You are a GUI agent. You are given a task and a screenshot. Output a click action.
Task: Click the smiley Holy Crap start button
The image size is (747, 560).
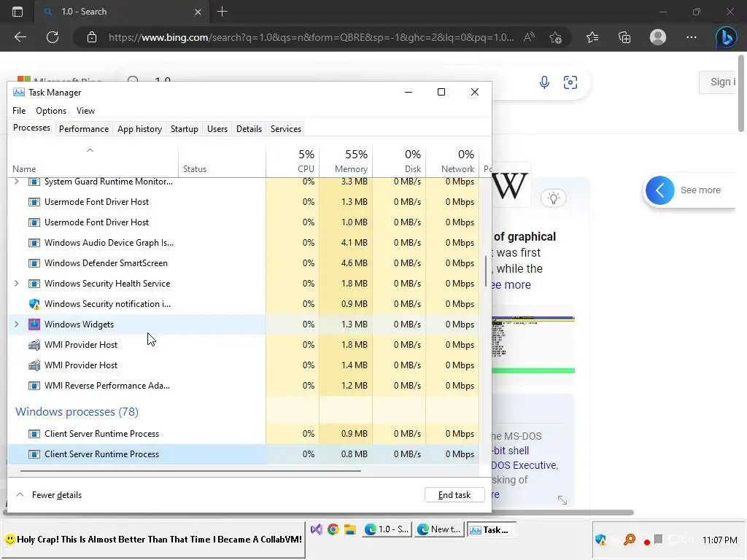pos(153,540)
